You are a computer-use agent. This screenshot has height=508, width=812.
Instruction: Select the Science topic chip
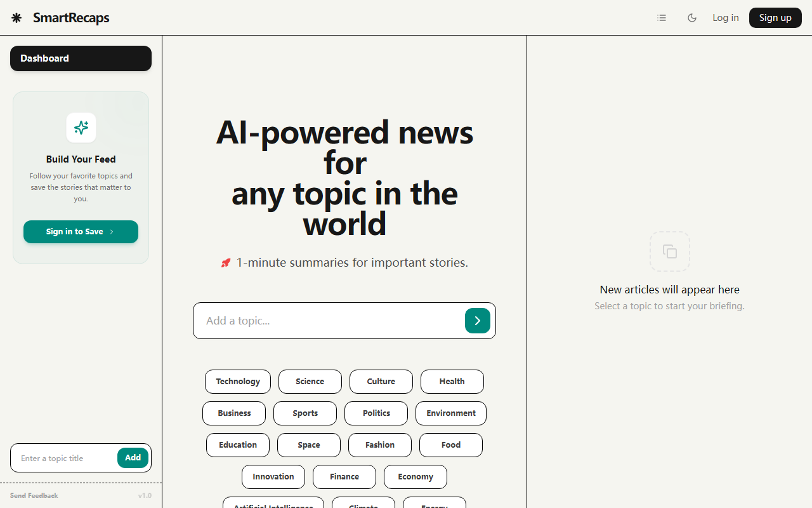click(x=310, y=382)
